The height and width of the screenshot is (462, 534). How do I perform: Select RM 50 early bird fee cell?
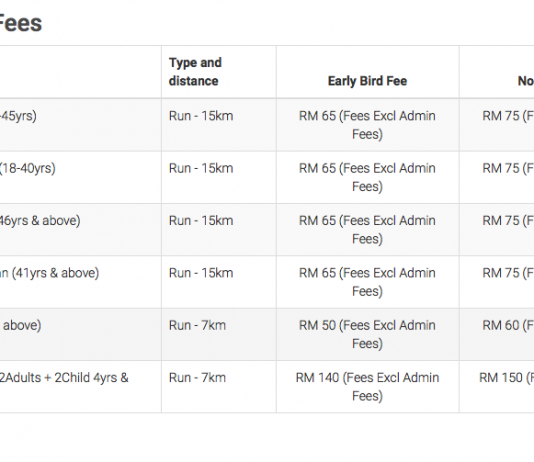click(x=367, y=334)
